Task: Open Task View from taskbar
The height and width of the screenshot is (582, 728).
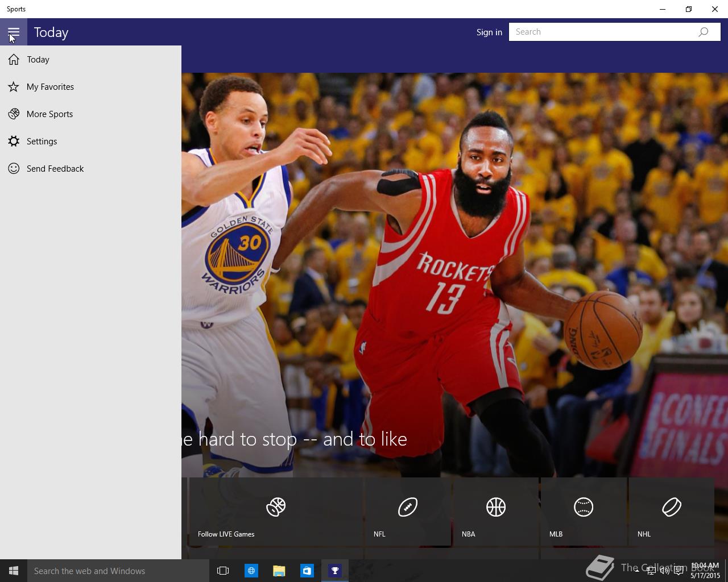Action: coord(223,571)
